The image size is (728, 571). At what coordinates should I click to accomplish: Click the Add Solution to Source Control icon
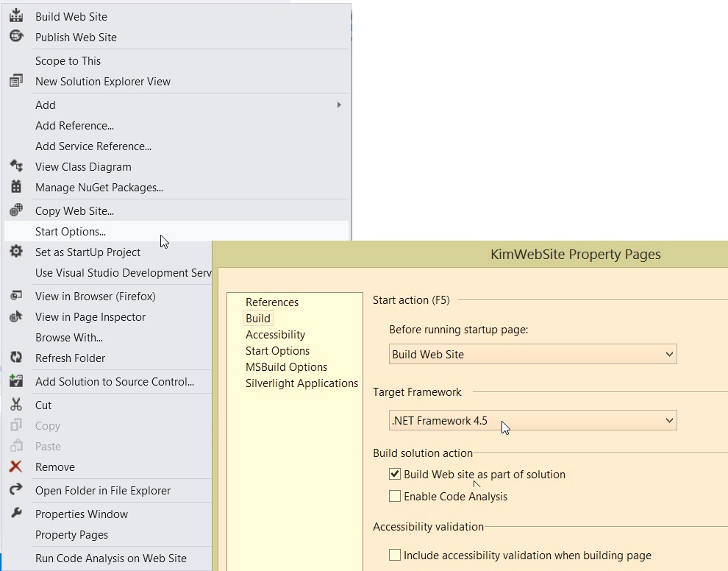[16, 381]
